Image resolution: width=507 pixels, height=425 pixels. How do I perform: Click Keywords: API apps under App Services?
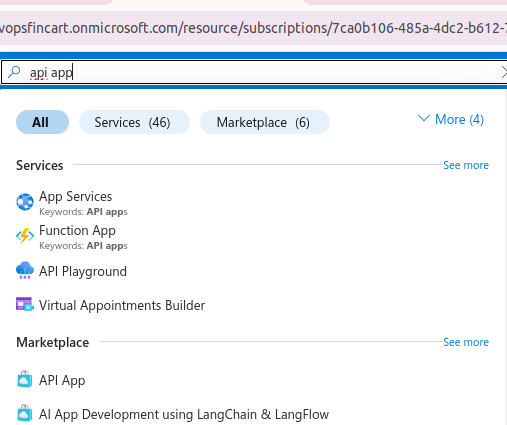83,212
